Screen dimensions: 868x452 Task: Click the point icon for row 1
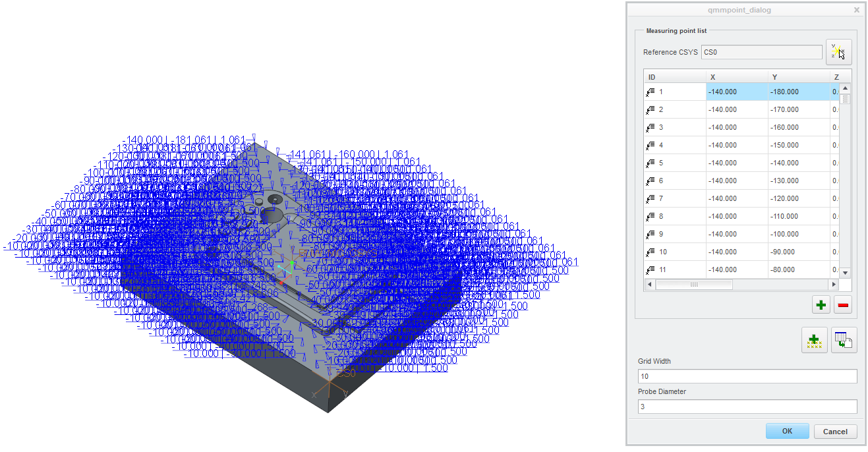click(x=651, y=92)
